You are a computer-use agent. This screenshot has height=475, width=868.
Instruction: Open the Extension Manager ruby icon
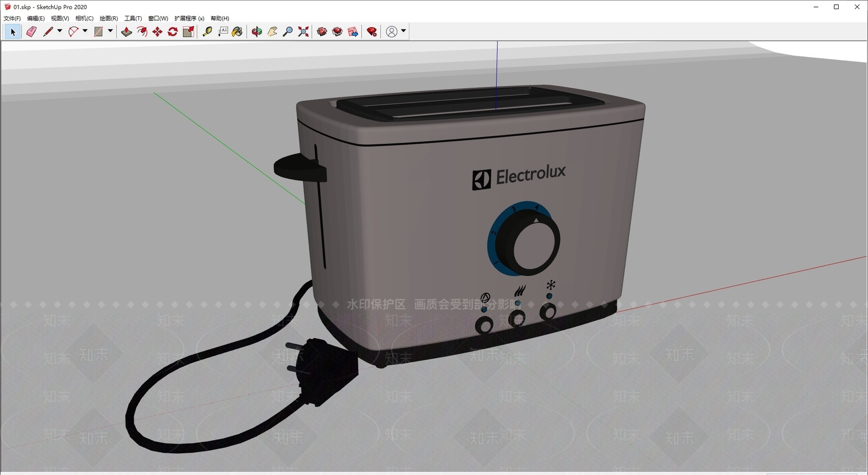(372, 32)
